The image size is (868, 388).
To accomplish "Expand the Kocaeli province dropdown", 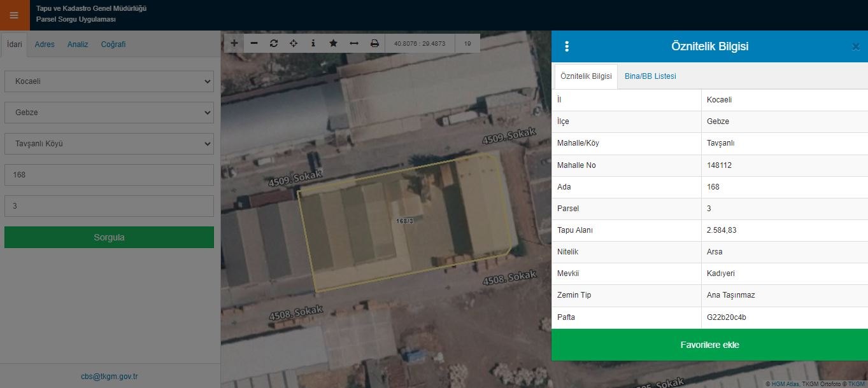I will point(109,81).
